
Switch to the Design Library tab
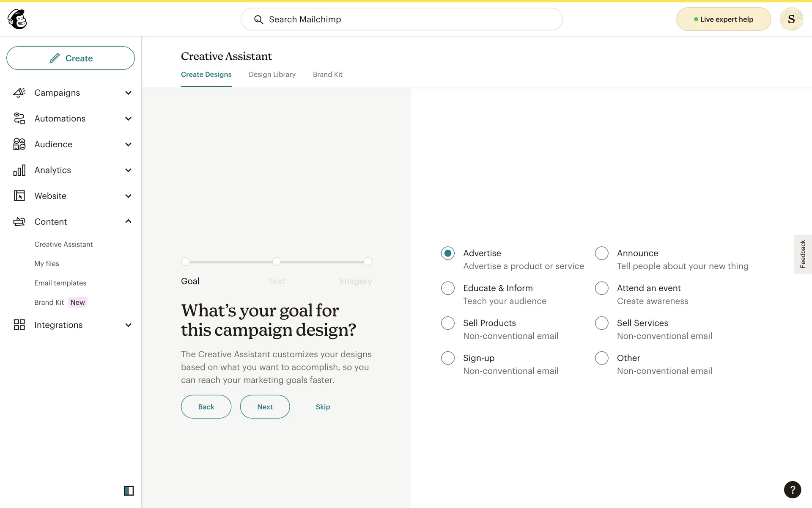(272, 75)
